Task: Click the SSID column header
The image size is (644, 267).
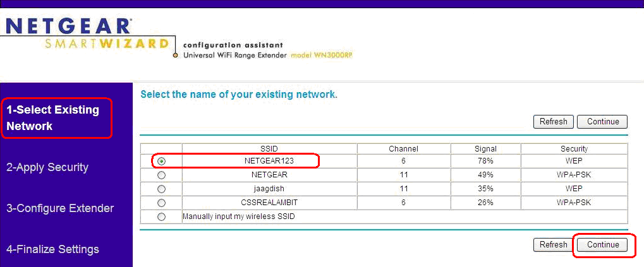Action: click(269, 149)
